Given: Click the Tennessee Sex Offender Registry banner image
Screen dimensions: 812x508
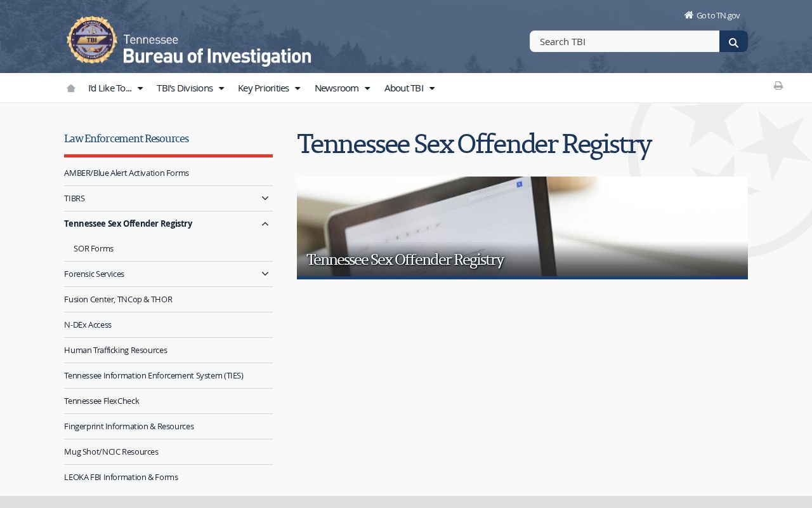Looking at the screenshot, I should (x=522, y=227).
